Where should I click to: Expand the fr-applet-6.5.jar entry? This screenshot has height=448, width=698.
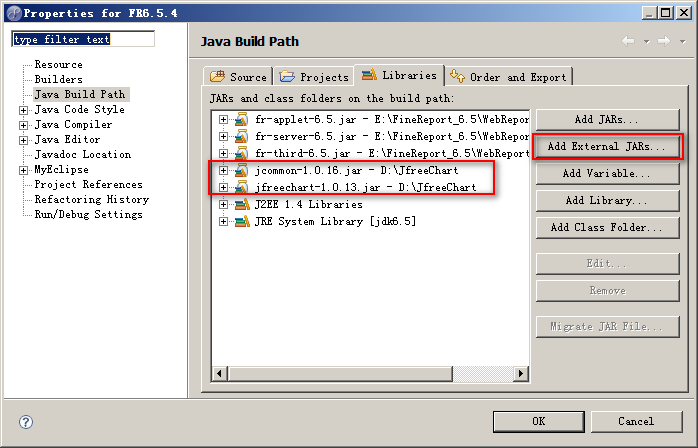click(x=223, y=119)
